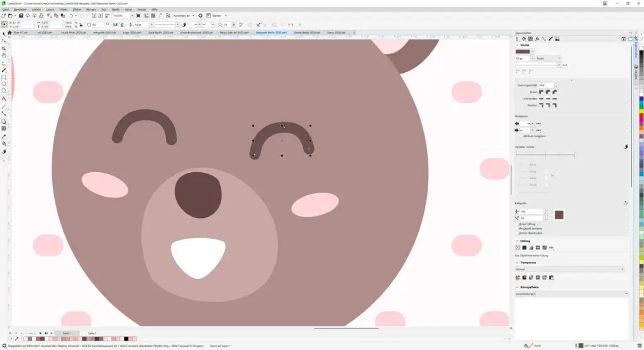
Task: Choose the round corner style beside Ecken
Action: click(x=548, y=92)
